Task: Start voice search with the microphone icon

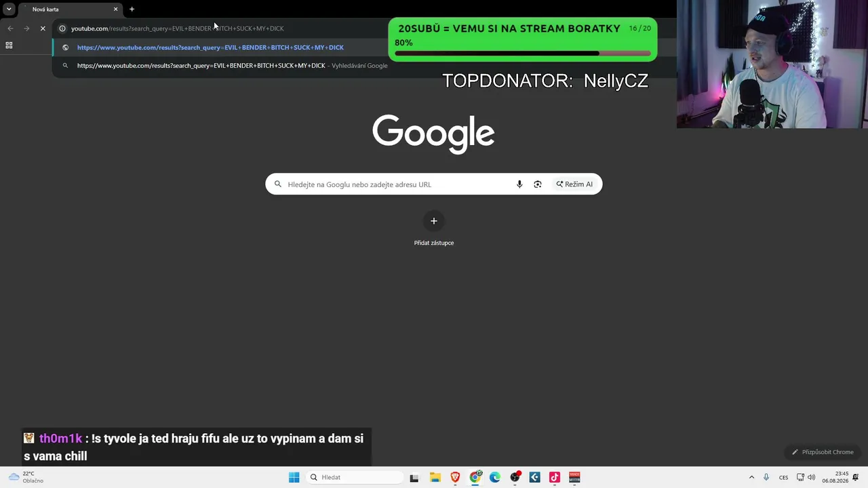Action: (x=519, y=184)
